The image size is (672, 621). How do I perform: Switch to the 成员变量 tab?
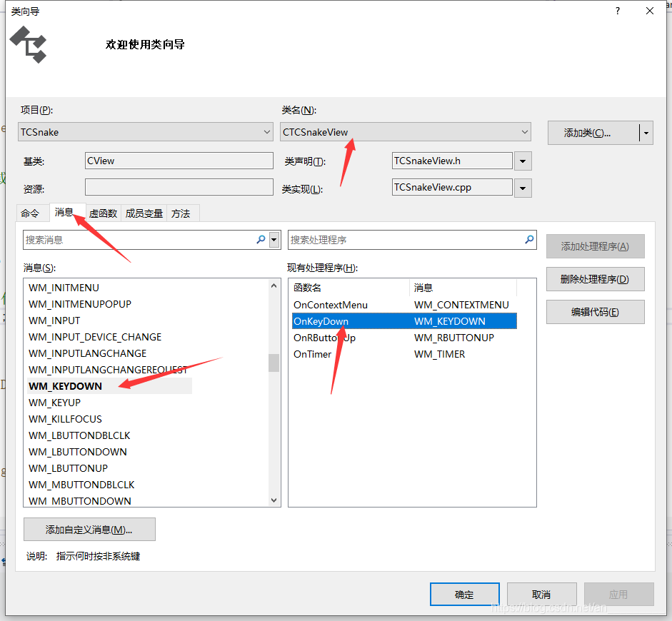click(x=144, y=213)
